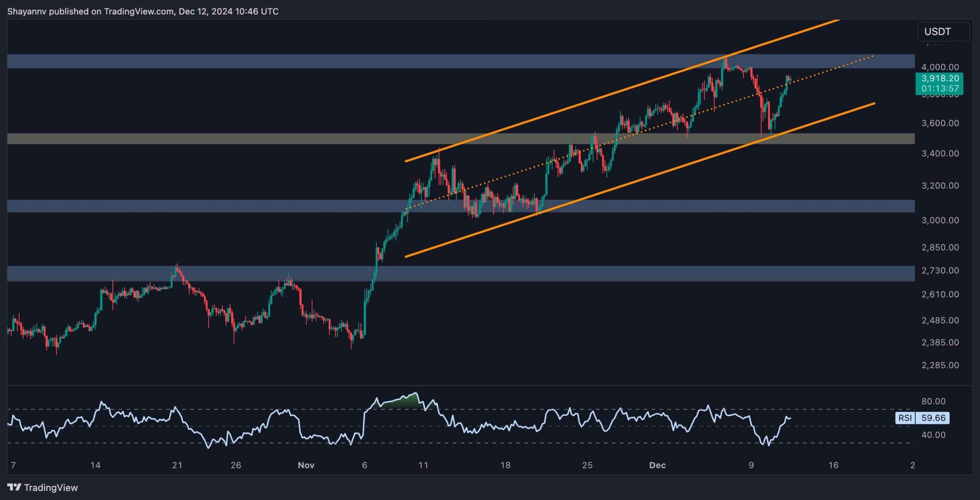This screenshot has width=980, height=500.
Task: Click the 80.00 RSI level label
Action: (933, 401)
